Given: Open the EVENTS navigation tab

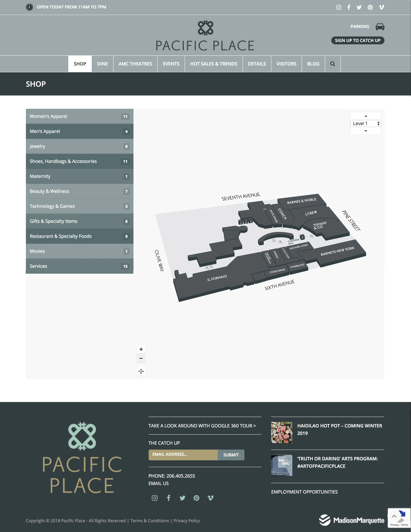Looking at the screenshot, I should coord(171,64).
